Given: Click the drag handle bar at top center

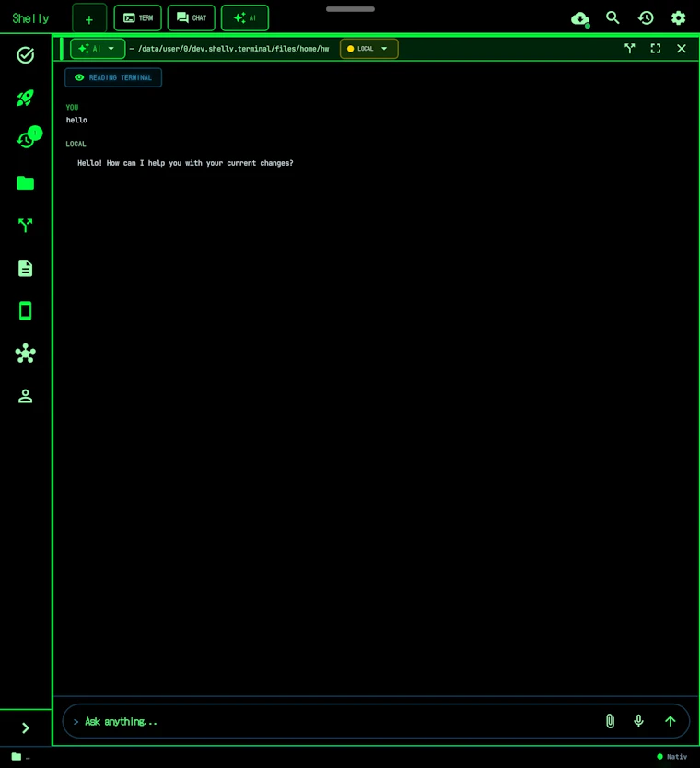Looking at the screenshot, I should (x=350, y=9).
